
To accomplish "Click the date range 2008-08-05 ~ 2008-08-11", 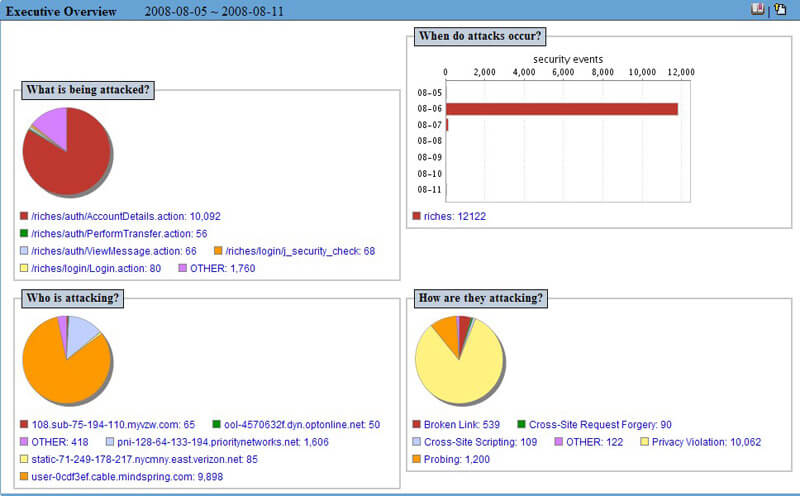I will [214, 11].
